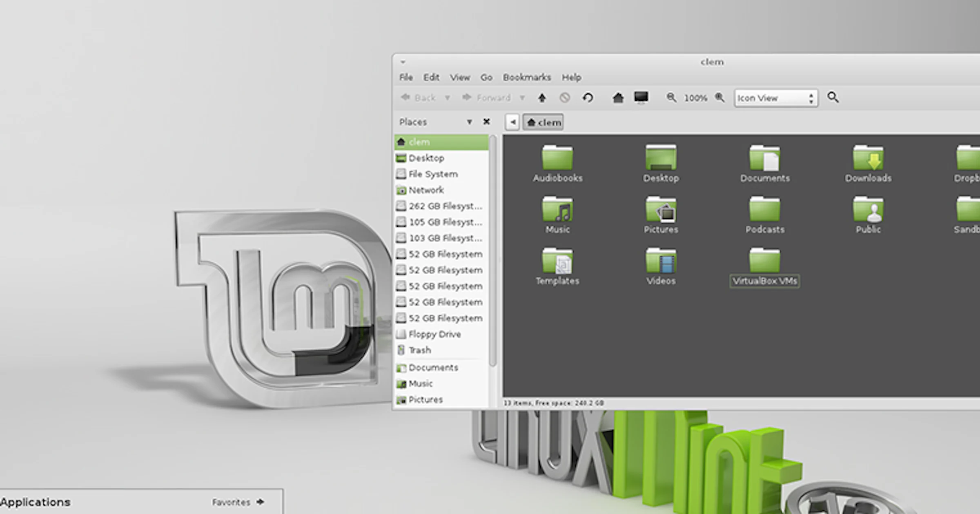Open the Edit menu
This screenshot has width=980, height=514.
coord(431,77)
